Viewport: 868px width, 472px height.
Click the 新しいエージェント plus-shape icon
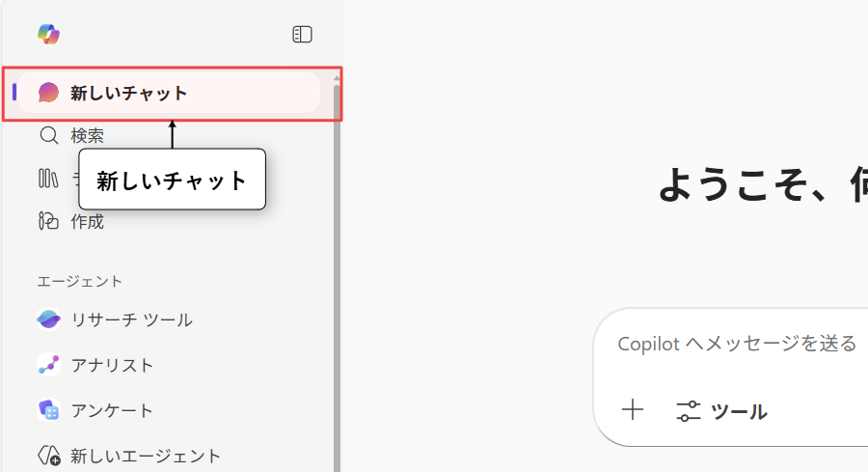click(x=48, y=456)
